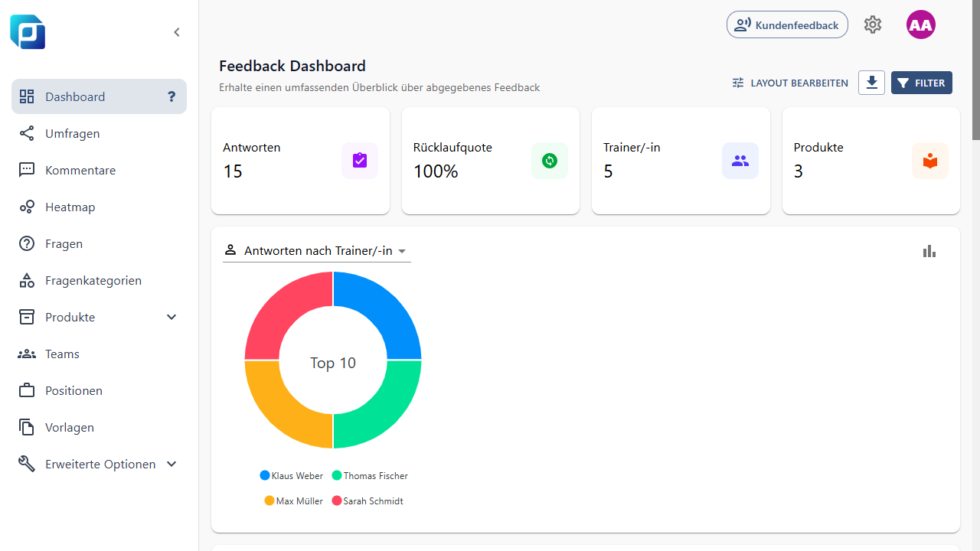Image resolution: width=980 pixels, height=551 pixels.
Task: Toggle Klaus Weber legend entry
Action: point(292,475)
